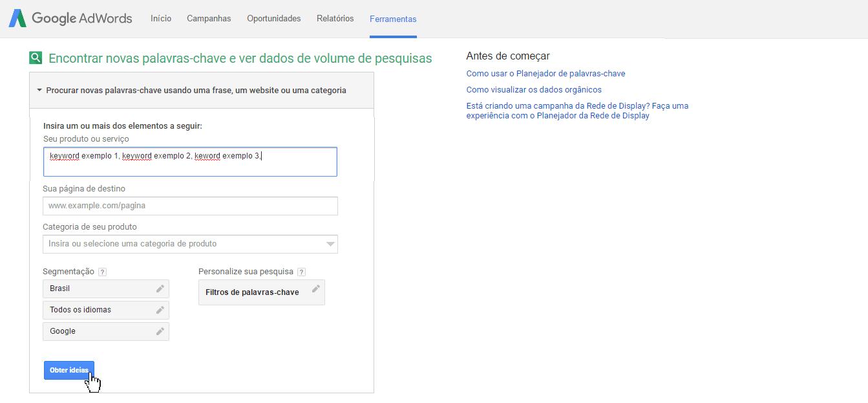Image resolution: width=868 pixels, height=403 pixels.
Task: Open help icon next to Segmentação
Action: click(x=102, y=272)
